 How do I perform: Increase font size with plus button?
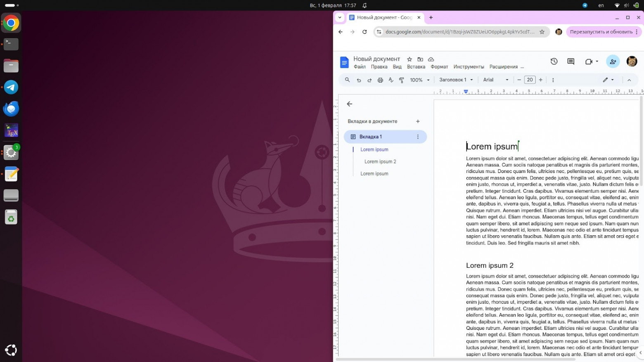[x=540, y=80]
